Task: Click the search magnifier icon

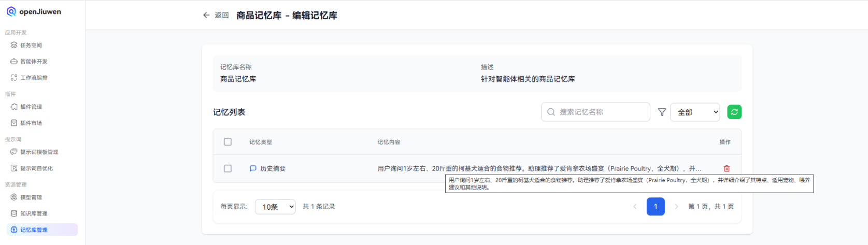Action: (551, 112)
